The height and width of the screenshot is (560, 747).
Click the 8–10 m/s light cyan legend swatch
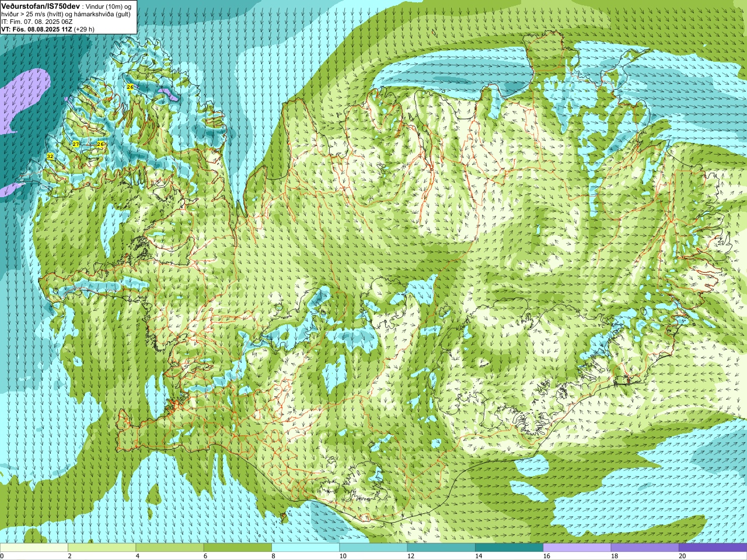coord(305,548)
